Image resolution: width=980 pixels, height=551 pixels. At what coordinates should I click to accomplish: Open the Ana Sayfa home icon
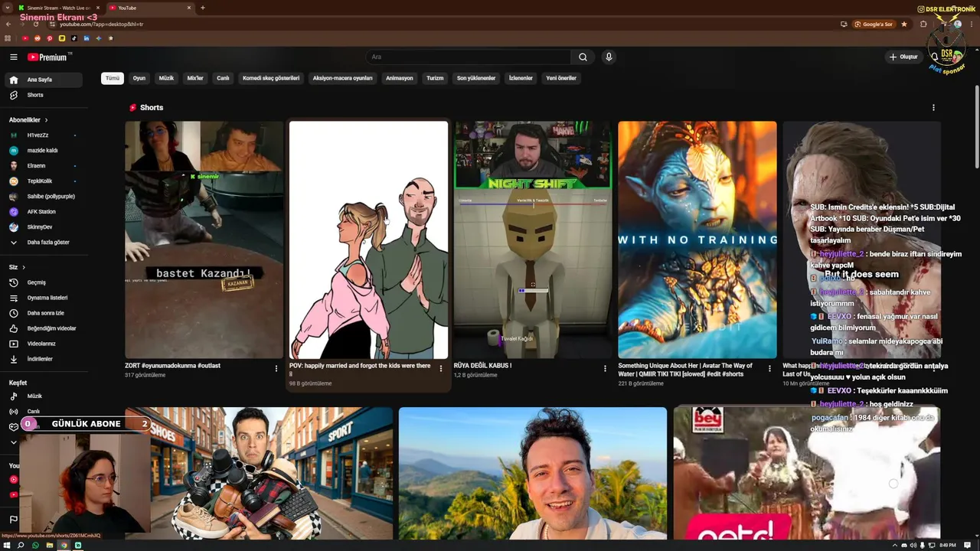(x=13, y=80)
